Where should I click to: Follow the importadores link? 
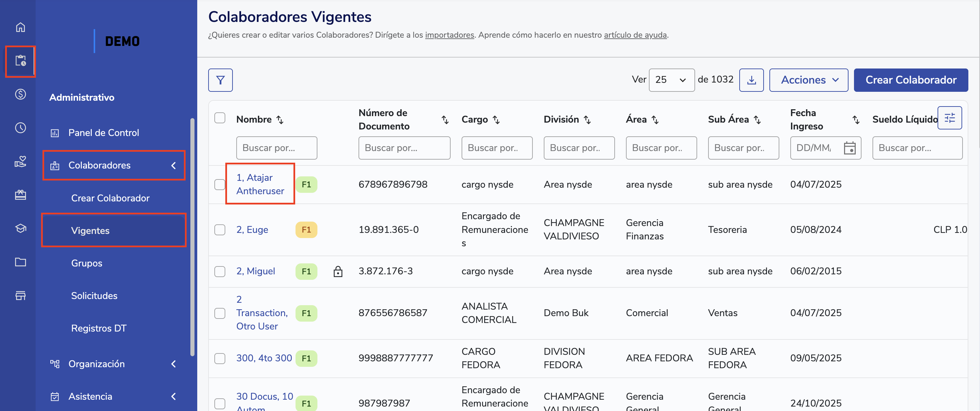[x=449, y=35]
